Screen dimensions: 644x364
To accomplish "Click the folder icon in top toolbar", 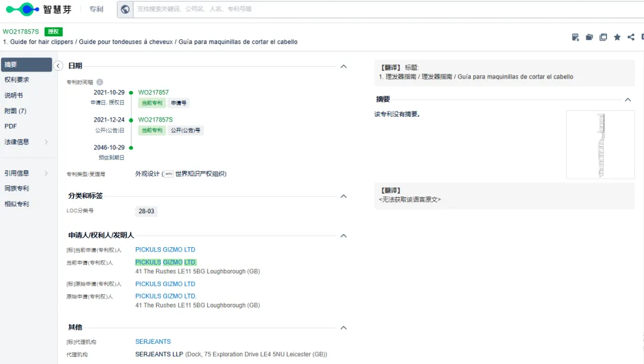I will click(x=589, y=38).
